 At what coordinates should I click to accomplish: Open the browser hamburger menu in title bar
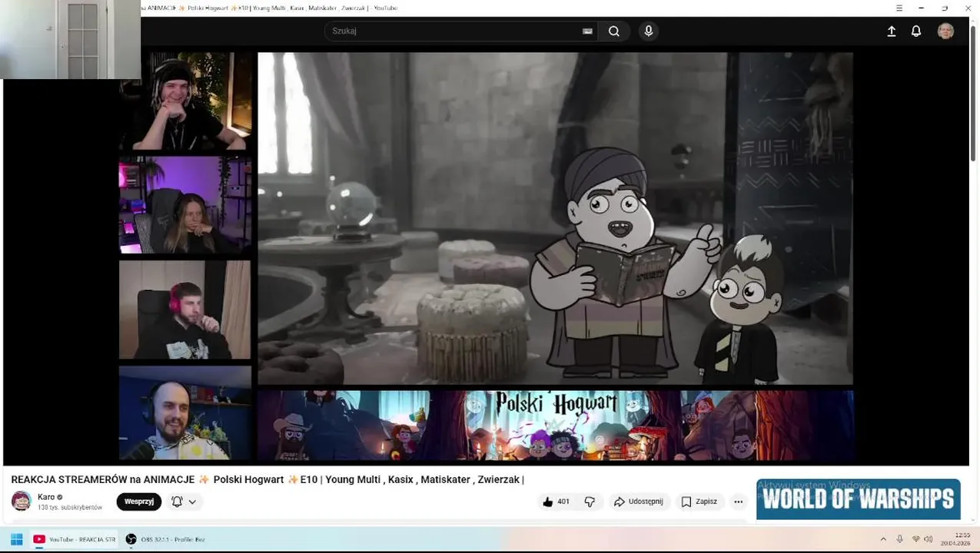tap(899, 8)
